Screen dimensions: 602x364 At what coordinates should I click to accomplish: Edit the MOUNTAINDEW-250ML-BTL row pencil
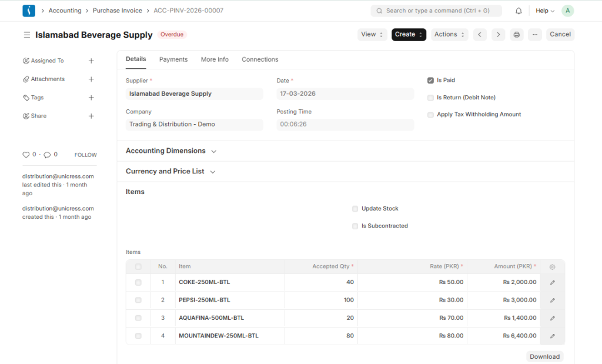553,336
